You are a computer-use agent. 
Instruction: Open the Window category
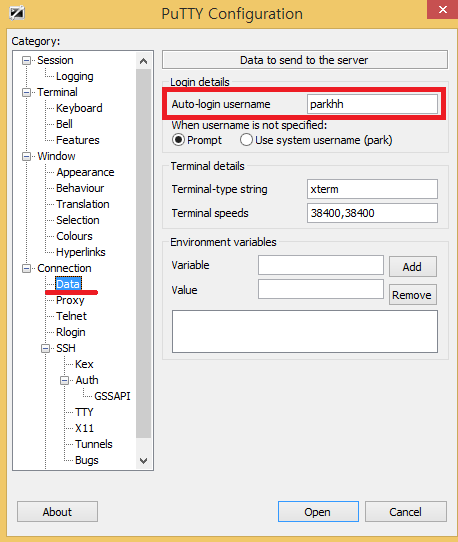56,156
